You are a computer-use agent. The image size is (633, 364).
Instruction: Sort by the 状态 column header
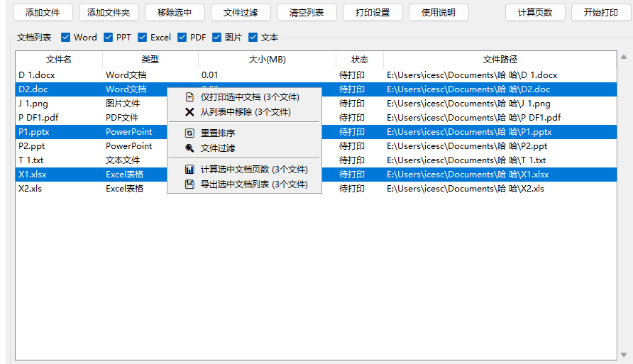tap(360, 60)
